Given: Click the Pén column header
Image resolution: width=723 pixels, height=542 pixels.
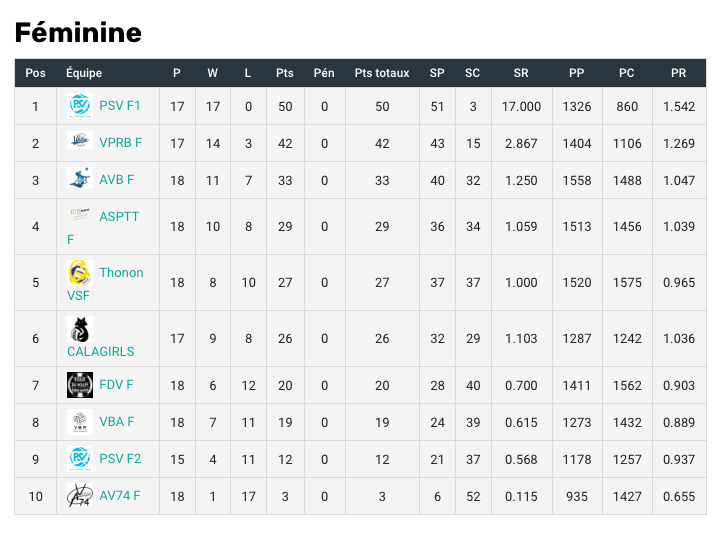Looking at the screenshot, I should [324, 73].
